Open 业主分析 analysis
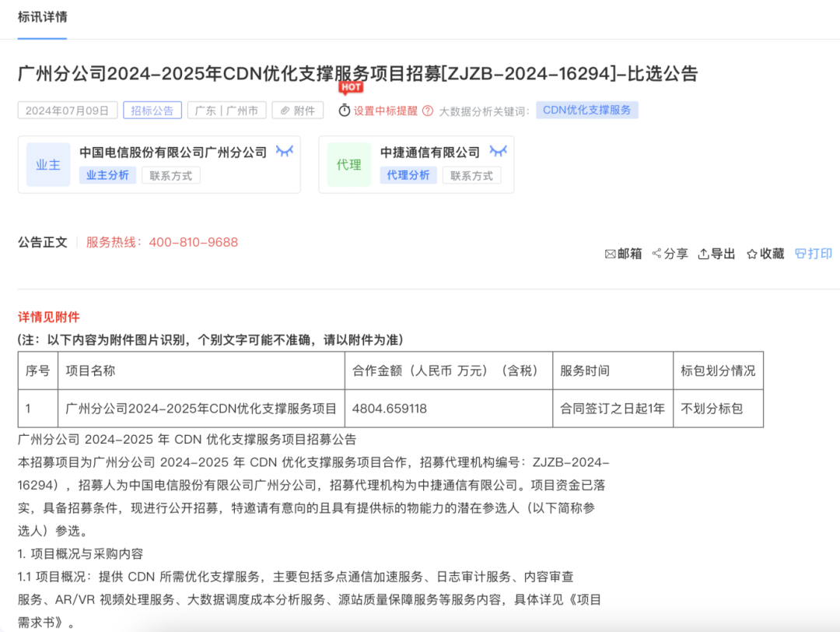Viewport: 840px width, 632px height. click(x=107, y=175)
